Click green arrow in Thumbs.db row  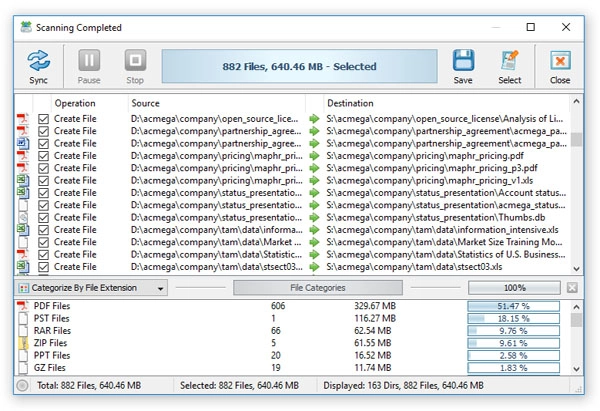pos(315,217)
